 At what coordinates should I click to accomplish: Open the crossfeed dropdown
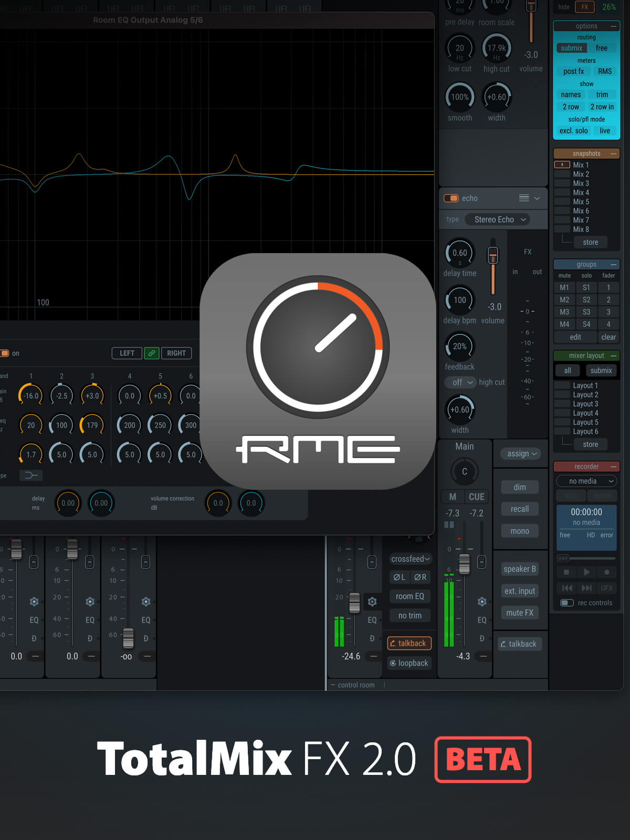[x=410, y=559]
